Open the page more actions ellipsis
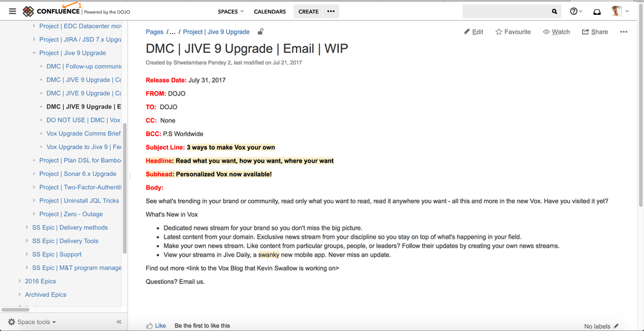Image resolution: width=644 pixels, height=331 pixels. (623, 32)
